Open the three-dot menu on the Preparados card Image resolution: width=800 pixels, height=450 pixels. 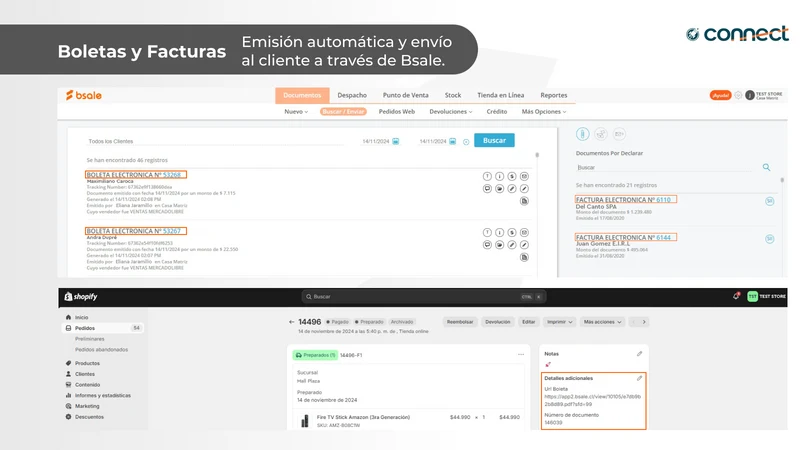[521, 355]
